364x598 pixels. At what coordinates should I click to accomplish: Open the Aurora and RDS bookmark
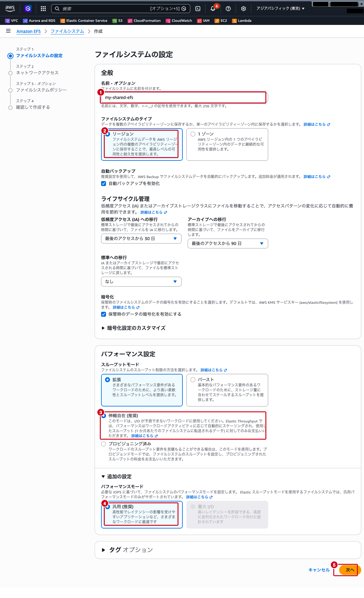[x=39, y=21]
